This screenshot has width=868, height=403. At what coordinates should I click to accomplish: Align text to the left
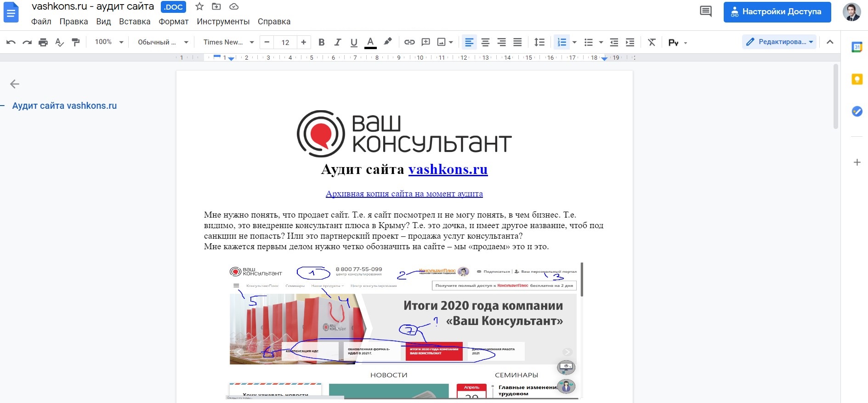469,42
